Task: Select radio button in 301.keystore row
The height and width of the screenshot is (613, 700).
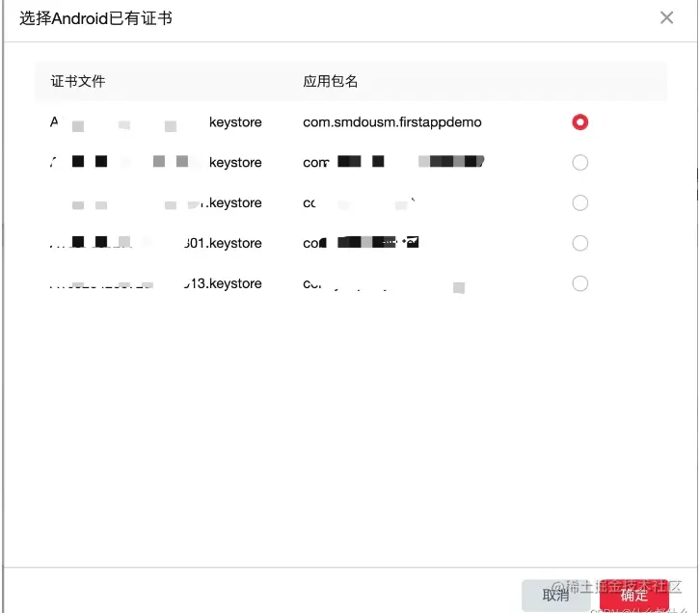Action: (x=579, y=243)
